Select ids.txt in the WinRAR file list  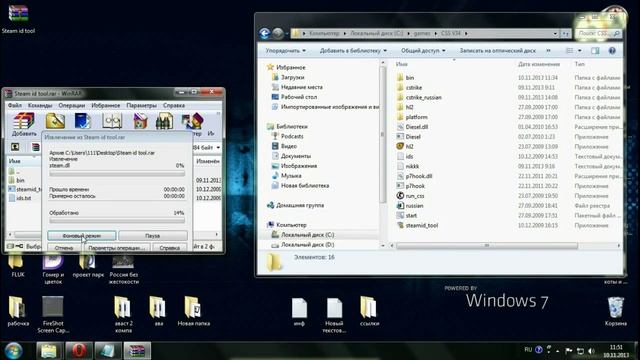24,198
